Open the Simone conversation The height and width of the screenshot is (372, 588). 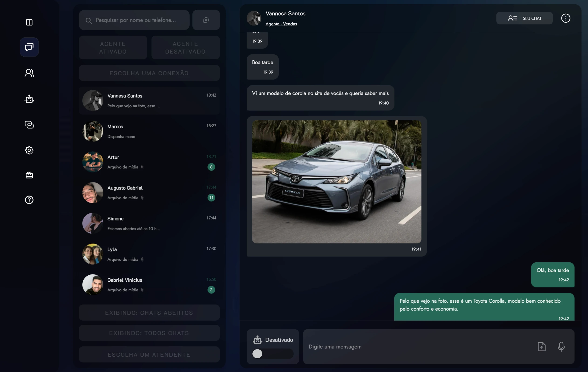149,223
